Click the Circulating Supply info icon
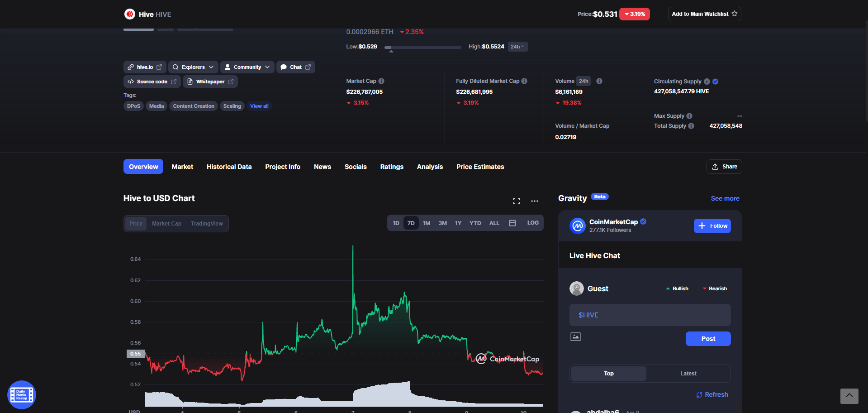 707,82
